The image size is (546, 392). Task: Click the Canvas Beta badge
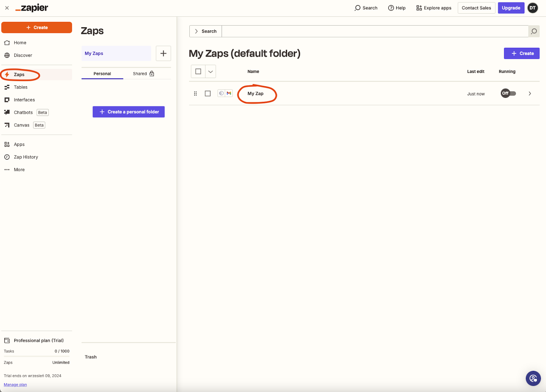pos(39,125)
